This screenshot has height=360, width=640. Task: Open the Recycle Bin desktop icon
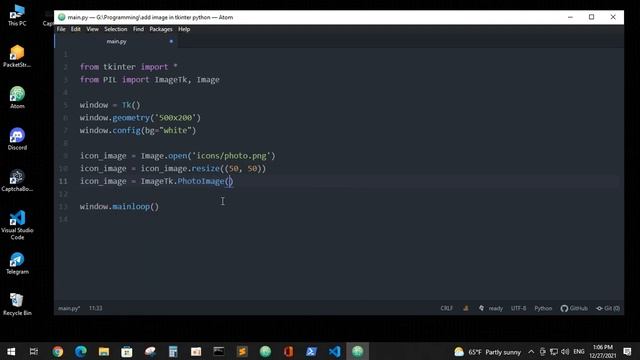coord(17,304)
